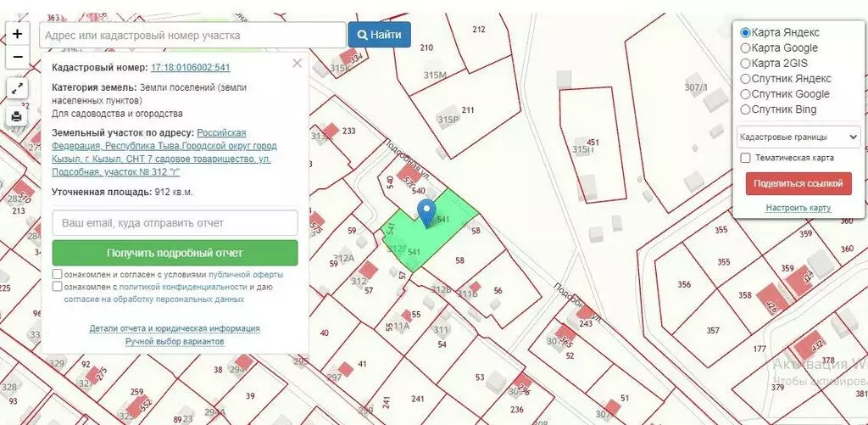Check the политикой конфиденциальности consent box
Screen dimensions: 868x425
coord(57,287)
